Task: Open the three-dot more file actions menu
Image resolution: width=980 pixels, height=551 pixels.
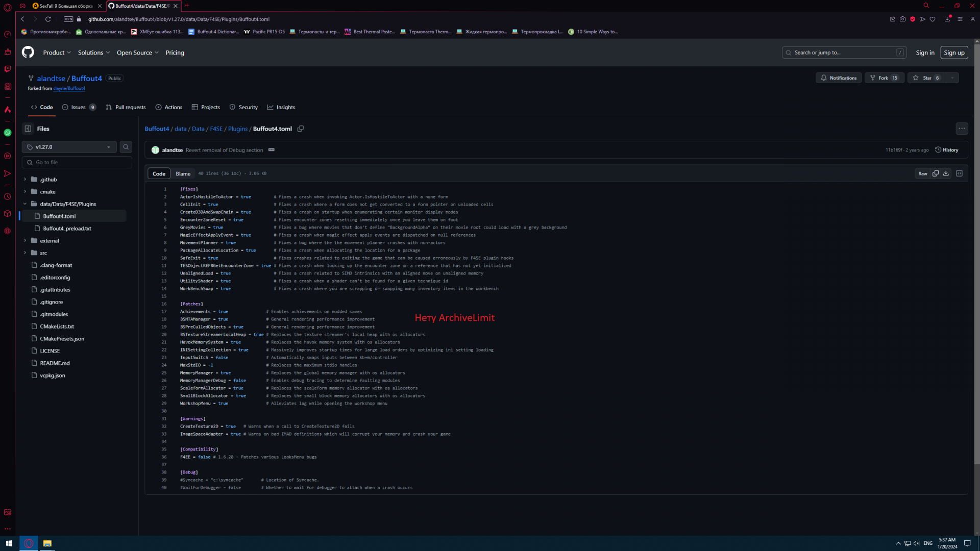Action: click(962, 129)
